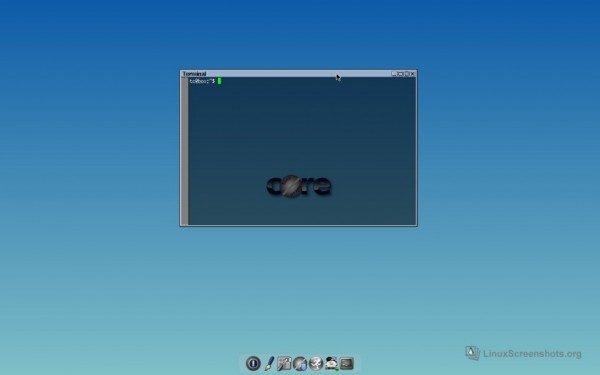Viewport: 600px width, 375px height.
Task: Open the Apps browser dock icon
Action: [x=300, y=363]
